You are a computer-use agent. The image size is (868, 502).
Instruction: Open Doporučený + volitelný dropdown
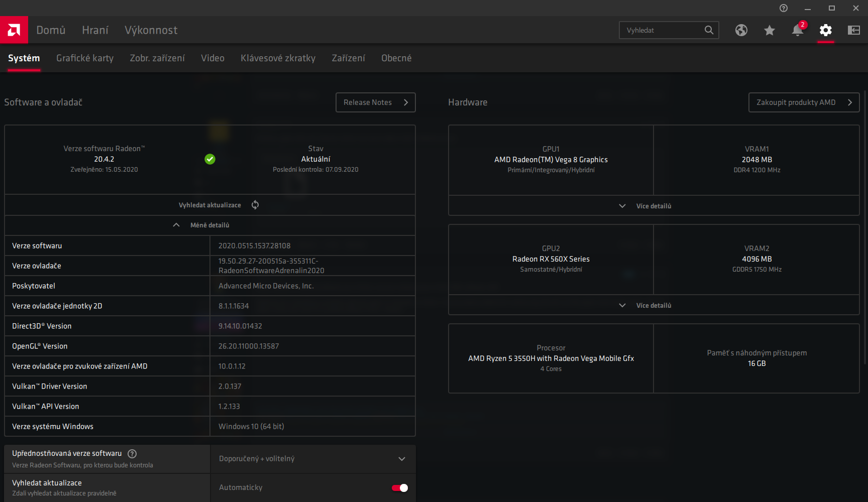point(313,459)
